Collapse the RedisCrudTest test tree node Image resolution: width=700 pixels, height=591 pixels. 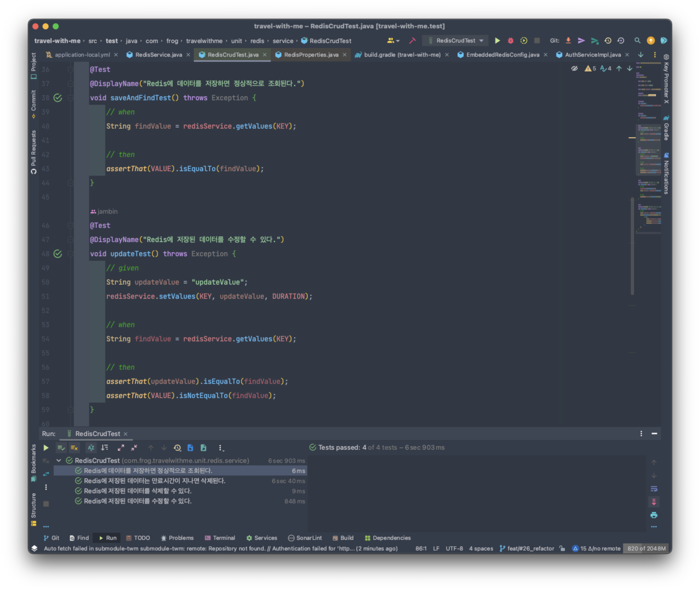(59, 460)
